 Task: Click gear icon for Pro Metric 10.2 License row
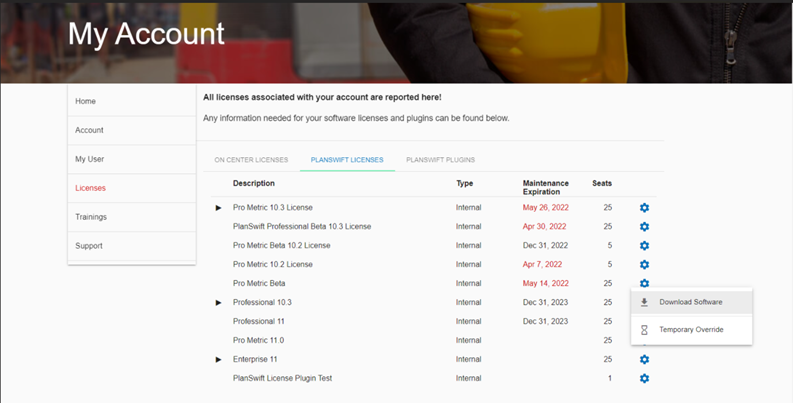point(644,264)
